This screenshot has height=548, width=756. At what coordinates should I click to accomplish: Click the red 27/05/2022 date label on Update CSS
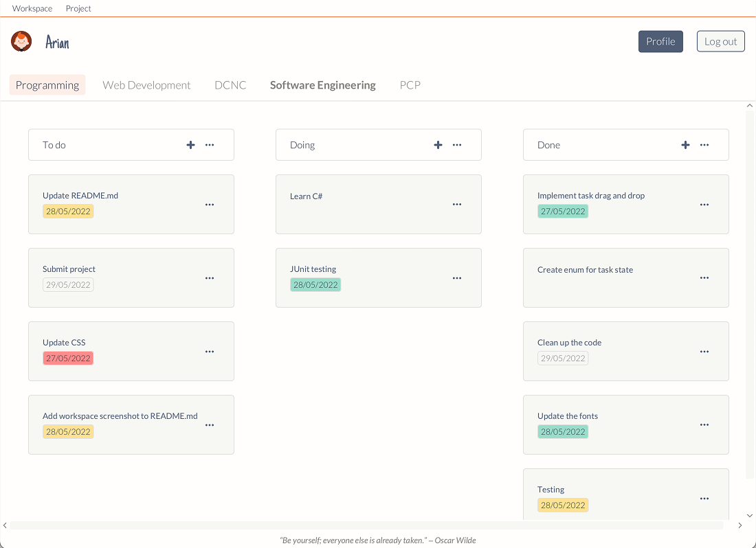click(68, 358)
